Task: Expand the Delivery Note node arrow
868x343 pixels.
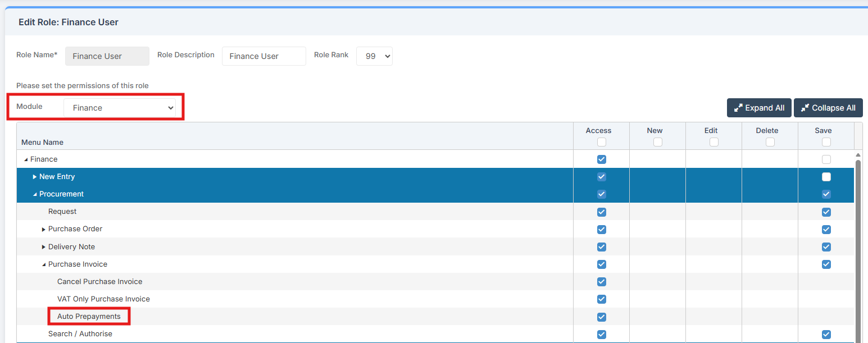Action: click(x=44, y=247)
